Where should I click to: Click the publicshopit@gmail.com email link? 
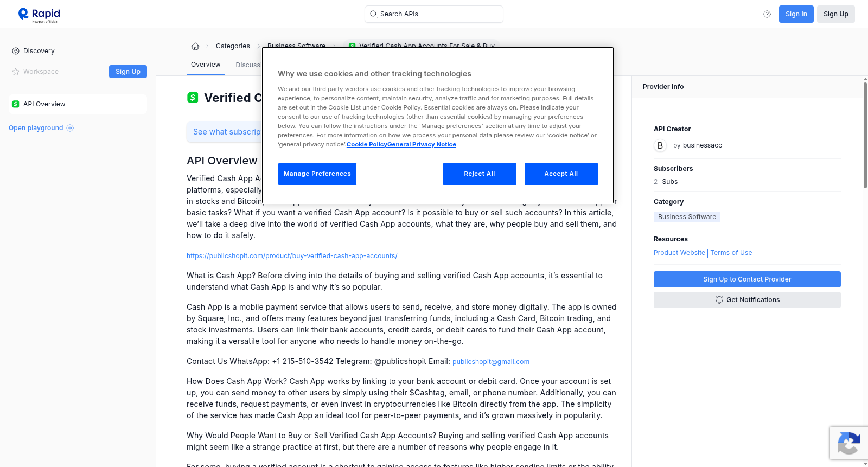tap(491, 362)
